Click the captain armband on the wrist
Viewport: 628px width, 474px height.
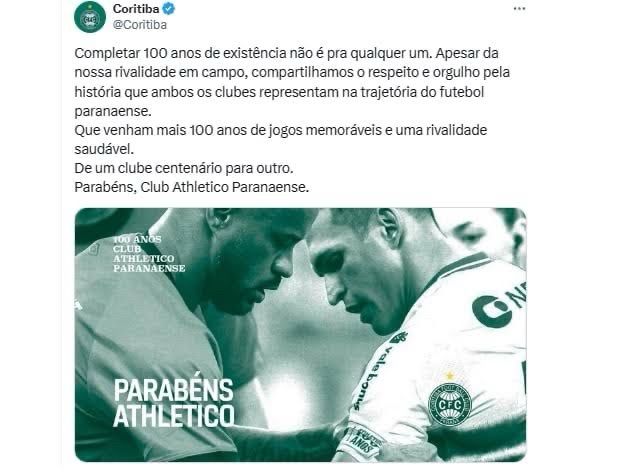click(x=361, y=442)
